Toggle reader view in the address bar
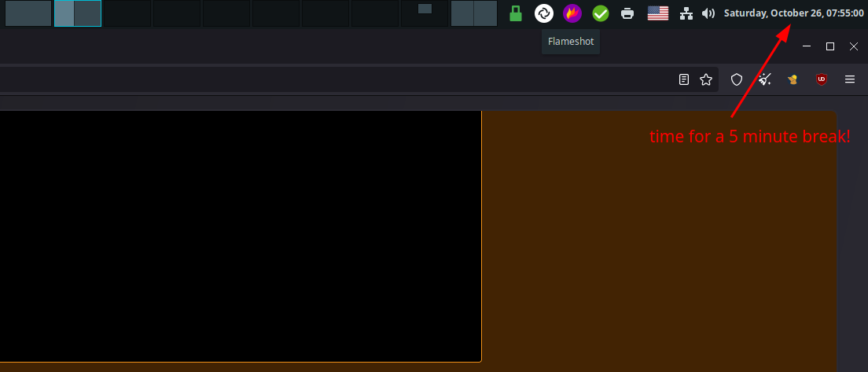The width and height of the screenshot is (868, 372). (x=685, y=79)
